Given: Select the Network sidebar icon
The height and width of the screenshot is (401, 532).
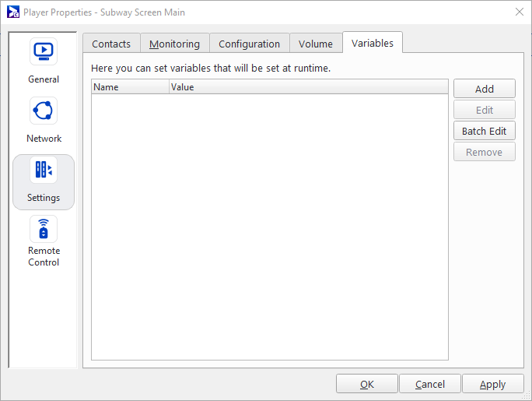Looking at the screenshot, I should (x=44, y=120).
